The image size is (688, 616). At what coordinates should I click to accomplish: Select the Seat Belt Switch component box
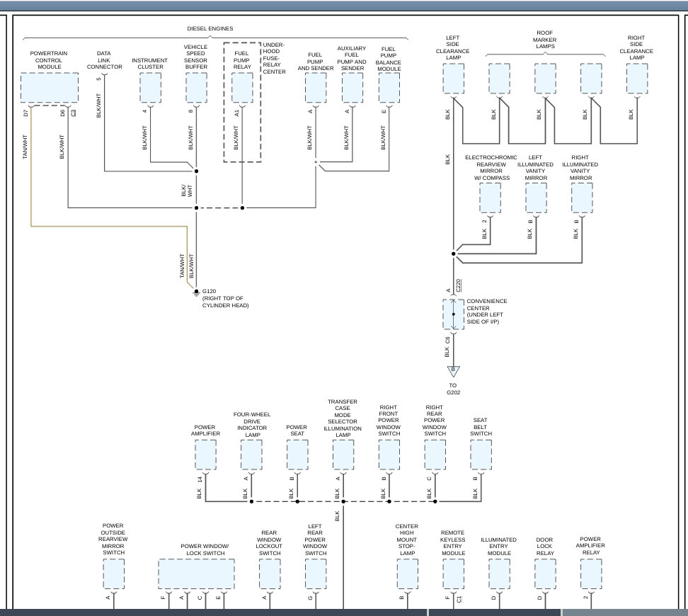[481, 455]
